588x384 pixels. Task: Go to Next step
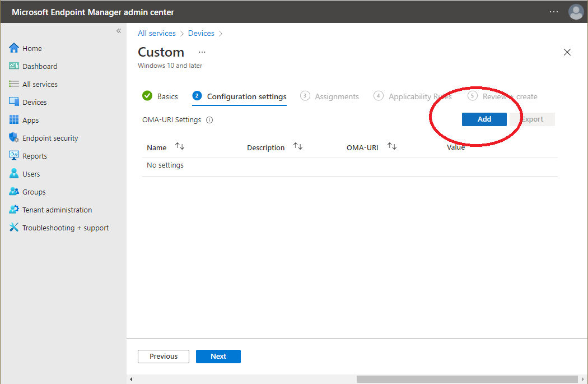coord(218,356)
